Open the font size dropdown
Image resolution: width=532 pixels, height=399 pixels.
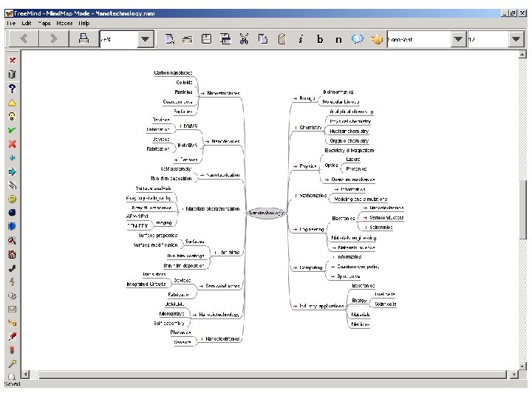point(516,39)
